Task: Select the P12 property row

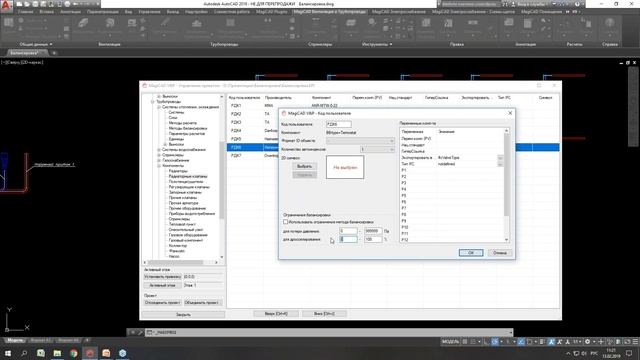Action: coord(451,240)
